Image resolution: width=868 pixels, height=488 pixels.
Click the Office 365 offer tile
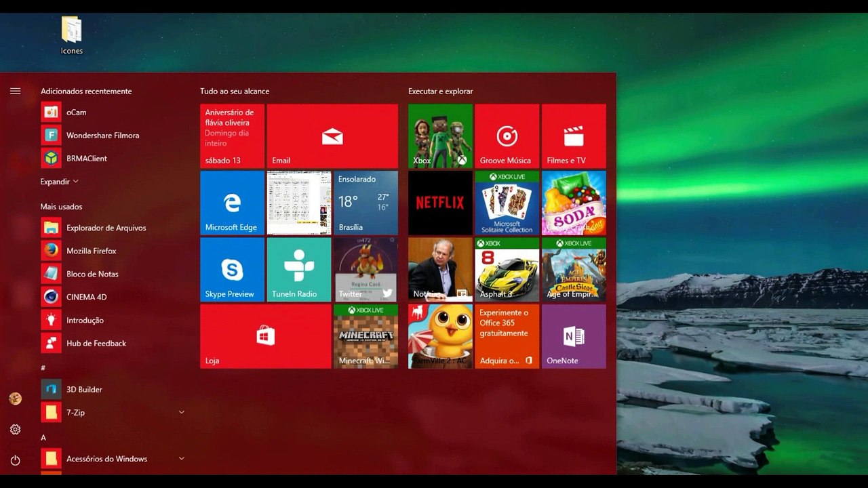(x=507, y=336)
